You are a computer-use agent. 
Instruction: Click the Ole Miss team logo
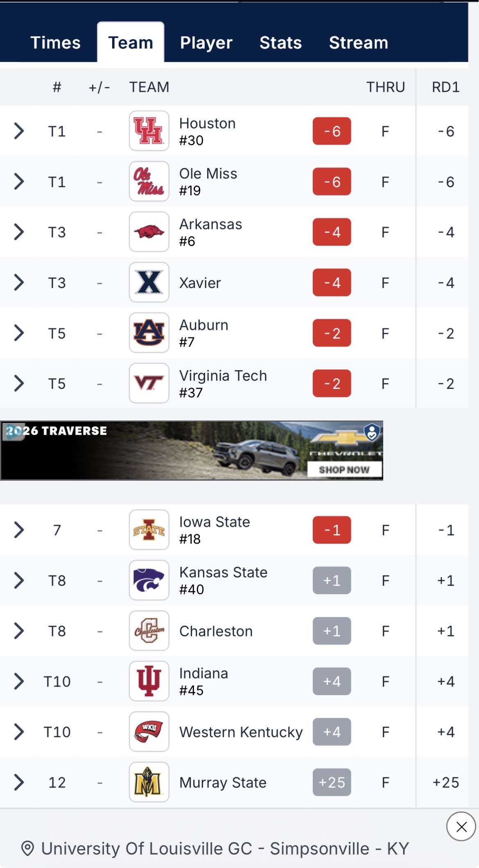[149, 182]
